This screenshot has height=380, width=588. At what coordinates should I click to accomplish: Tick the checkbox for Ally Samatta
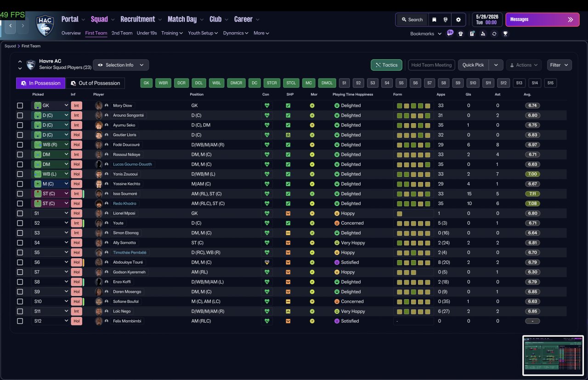click(20, 243)
